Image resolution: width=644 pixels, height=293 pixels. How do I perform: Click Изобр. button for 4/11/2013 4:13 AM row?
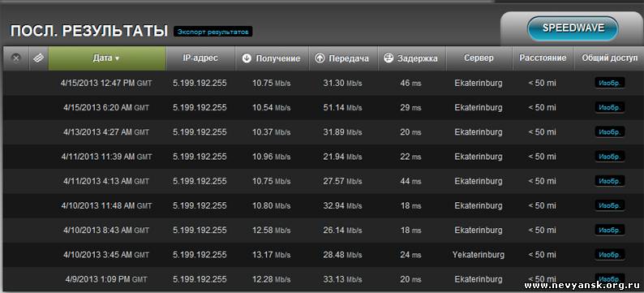[x=610, y=181]
